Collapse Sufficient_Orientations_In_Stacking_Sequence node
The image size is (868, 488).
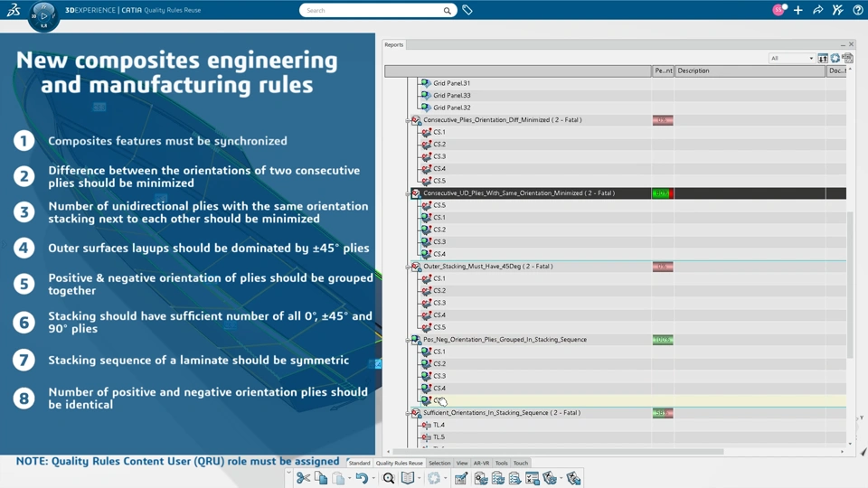coord(408,413)
